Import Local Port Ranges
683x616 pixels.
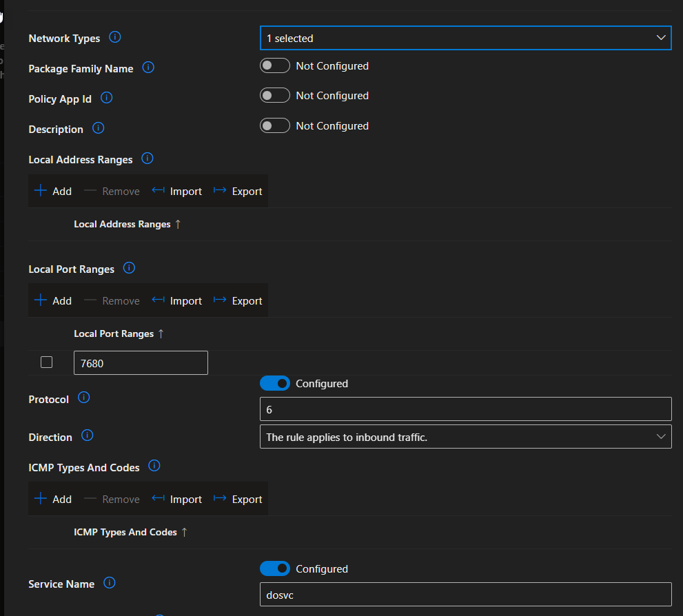(x=177, y=300)
